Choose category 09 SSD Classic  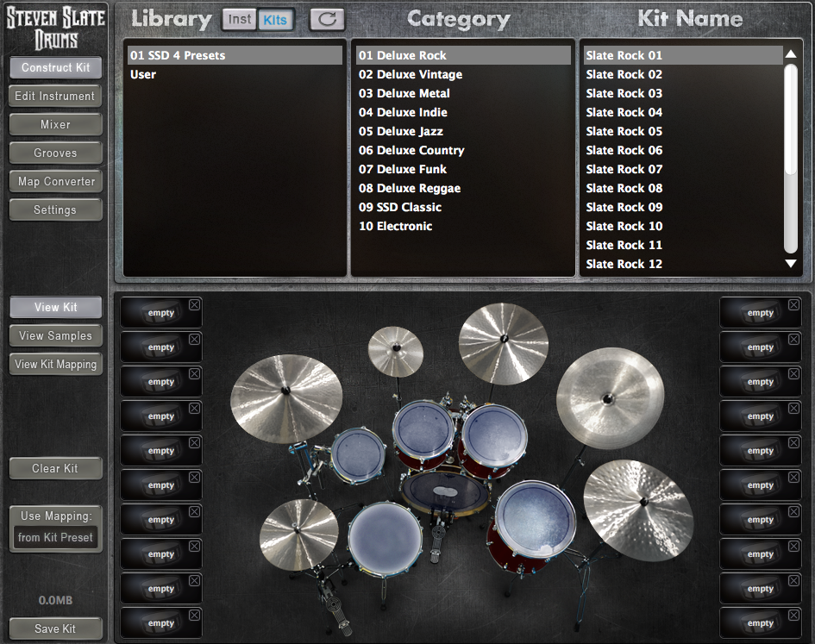click(x=463, y=207)
